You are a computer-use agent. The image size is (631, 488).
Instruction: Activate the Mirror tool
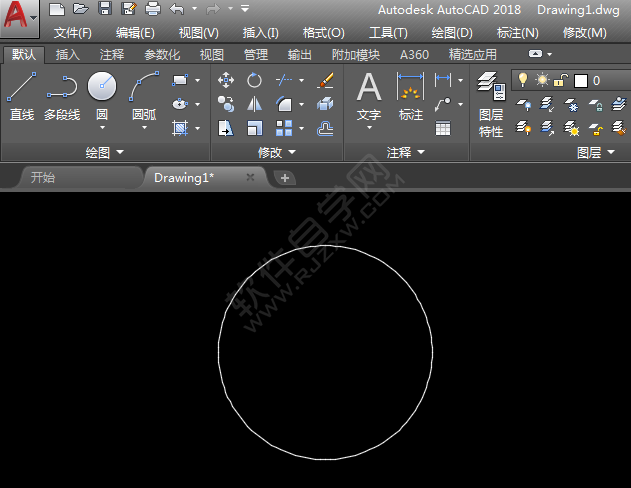pyautogui.click(x=254, y=104)
